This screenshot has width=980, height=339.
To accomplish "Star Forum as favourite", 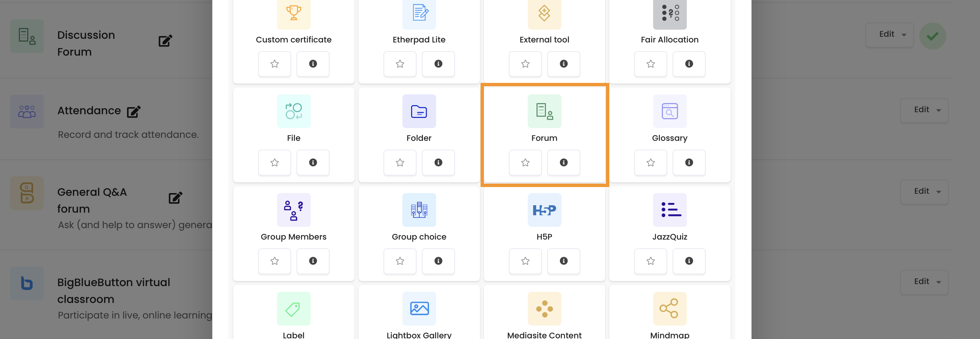I will (525, 162).
